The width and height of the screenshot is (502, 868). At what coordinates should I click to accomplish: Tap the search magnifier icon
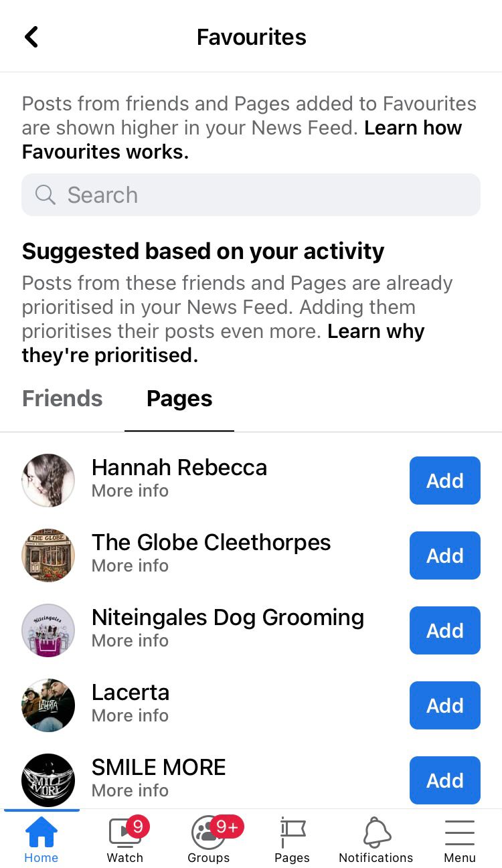click(46, 195)
